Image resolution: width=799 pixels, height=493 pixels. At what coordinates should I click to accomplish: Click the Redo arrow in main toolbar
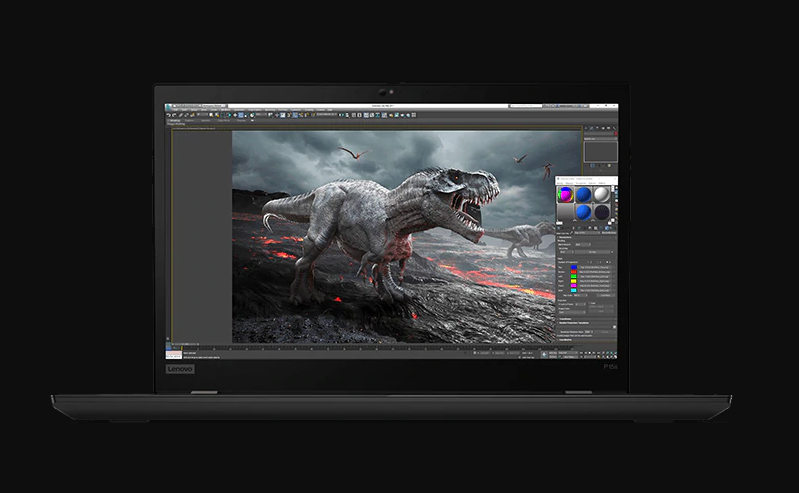(x=174, y=115)
